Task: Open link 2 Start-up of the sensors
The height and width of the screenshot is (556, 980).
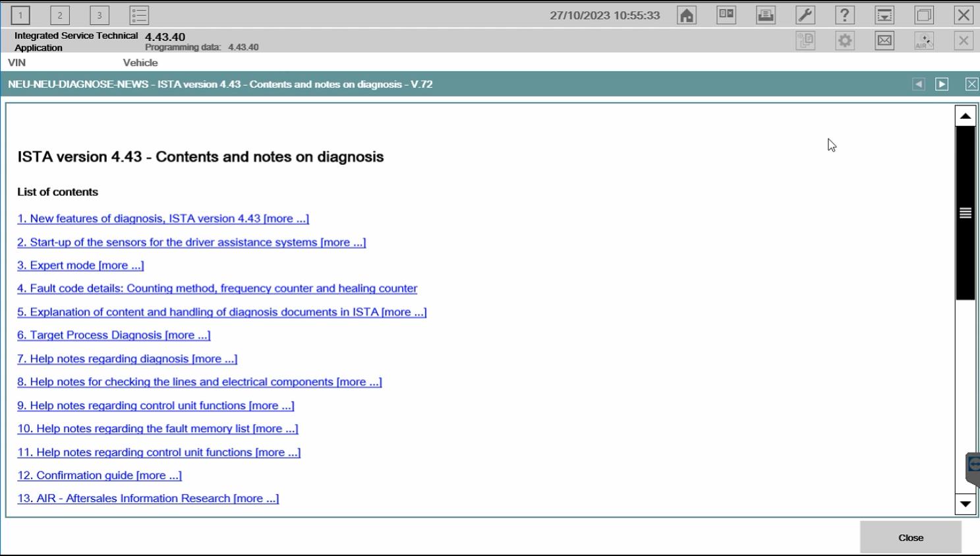Action: point(191,242)
